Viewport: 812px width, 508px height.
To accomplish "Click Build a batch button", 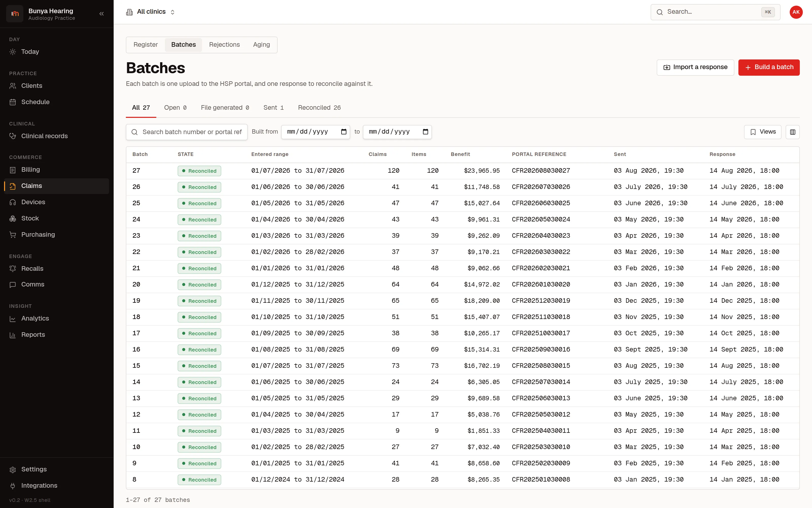I will [x=769, y=68].
